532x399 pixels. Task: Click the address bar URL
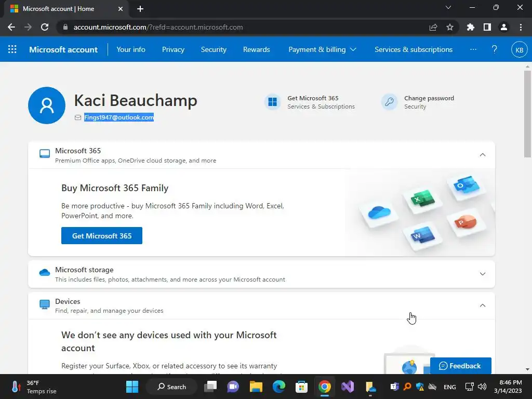tap(158, 27)
